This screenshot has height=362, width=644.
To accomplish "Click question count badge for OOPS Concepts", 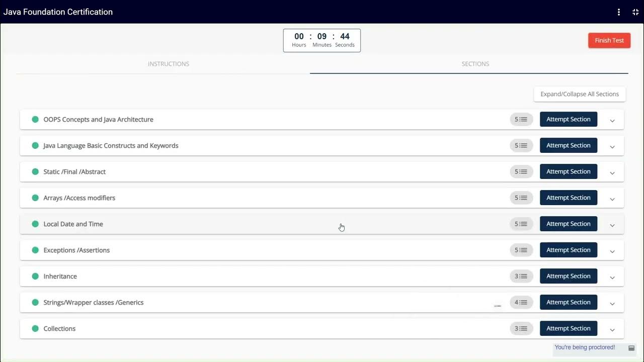I will [521, 119].
